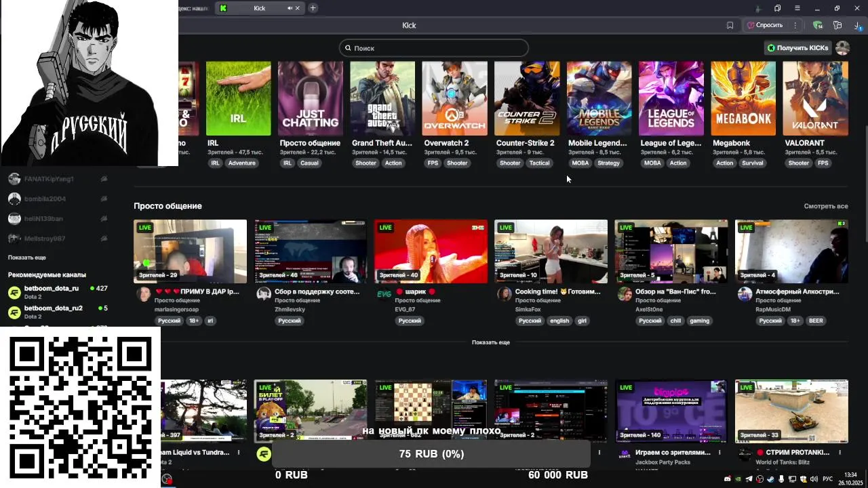Viewport: 868px width, 488px height.
Task: Open the Grand Theft Auto category cover
Action: pyautogui.click(x=382, y=98)
